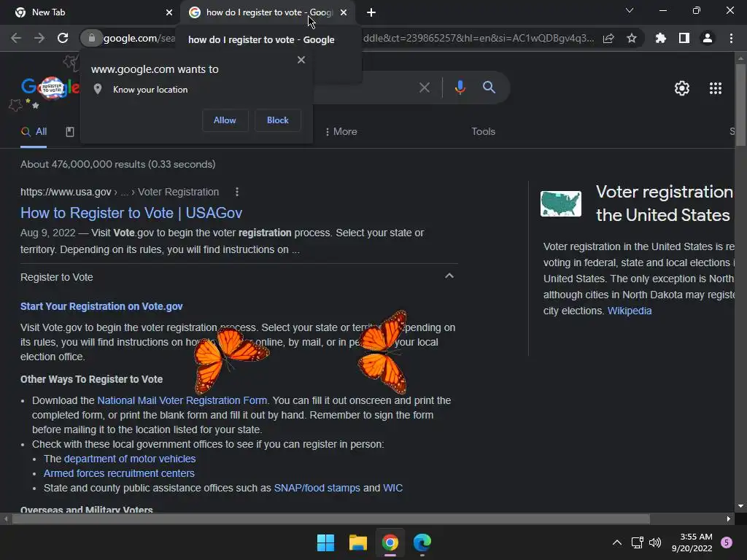Open the Chrome profile avatar
Viewport: 747px width, 560px height.
(x=708, y=38)
